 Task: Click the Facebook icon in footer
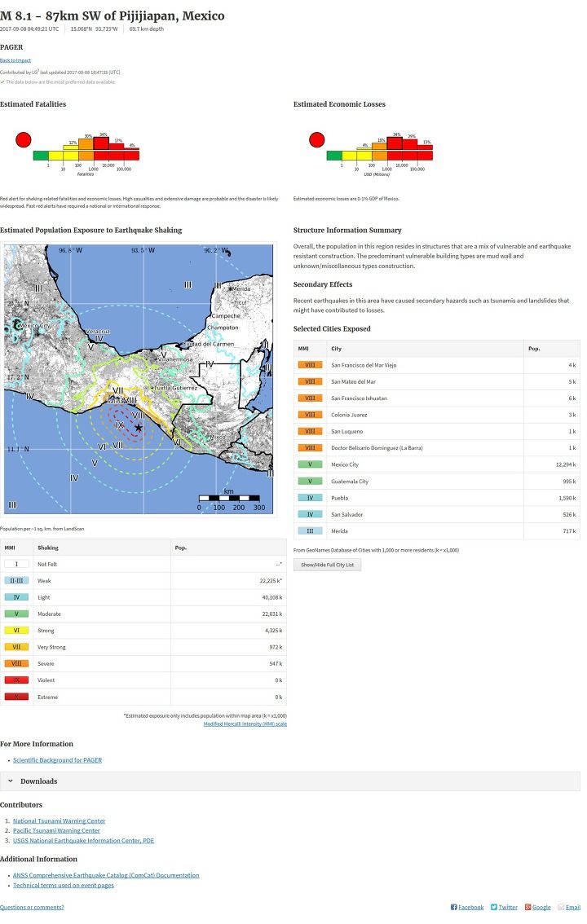pos(454,907)
